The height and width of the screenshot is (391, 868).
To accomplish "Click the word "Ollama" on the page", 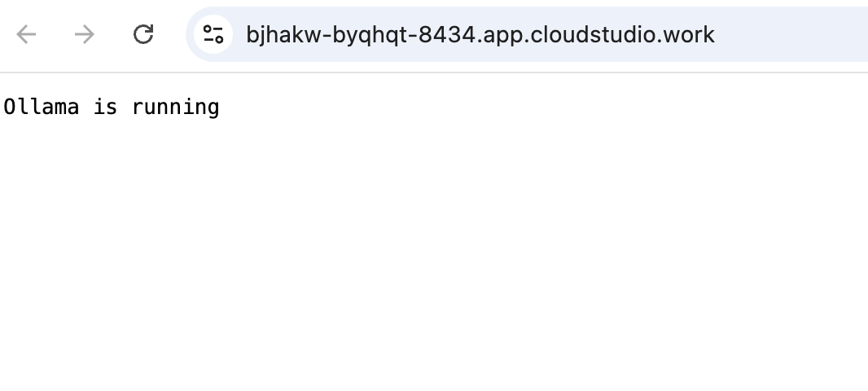I will pyautogui.click(x=42, y=107).
